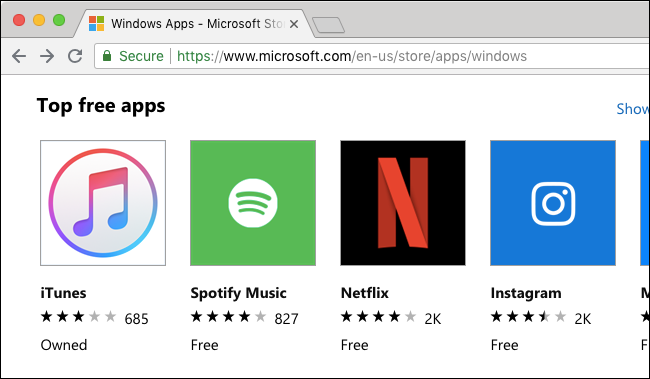This screenshot has width=650, height=379.
Task: Click the Secure label in address bar
Action: point(141,56)
